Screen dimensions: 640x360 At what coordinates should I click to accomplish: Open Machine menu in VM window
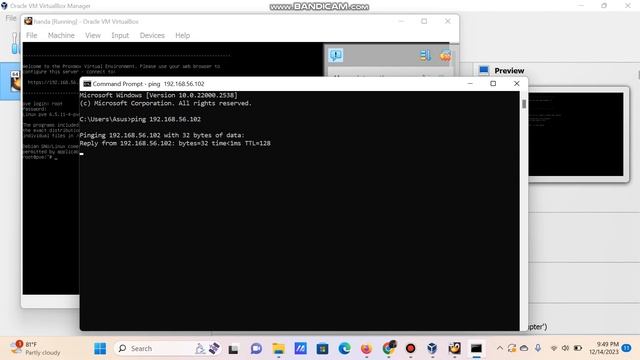(61, 36)
